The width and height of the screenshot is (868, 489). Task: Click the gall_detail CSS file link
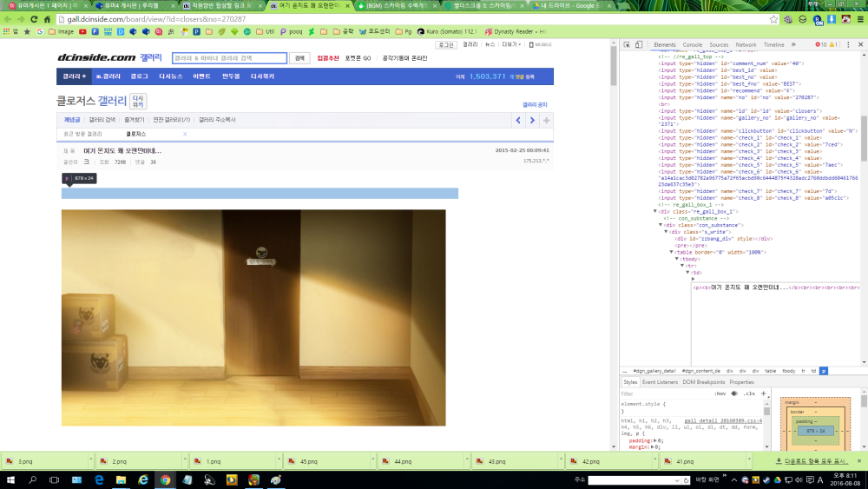click(722, 420)
